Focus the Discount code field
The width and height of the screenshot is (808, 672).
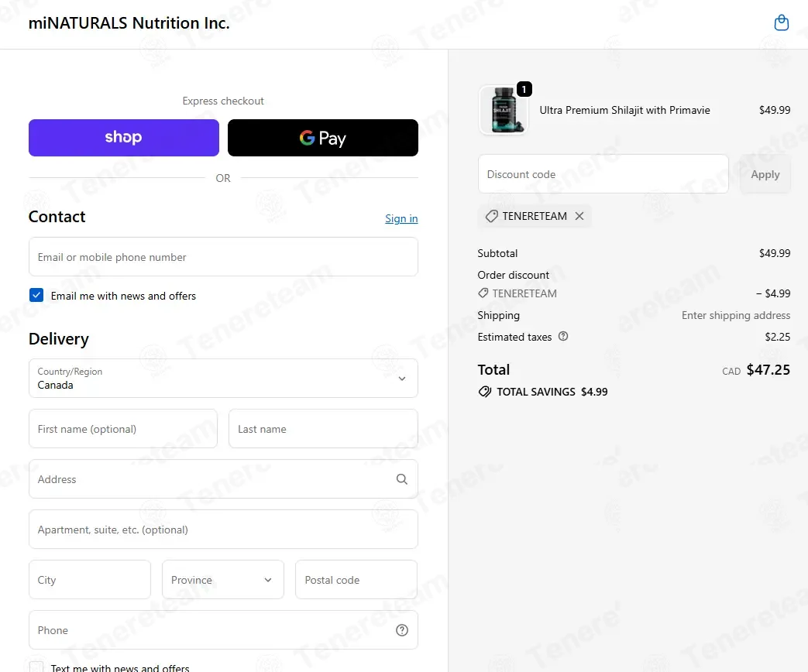point(603,174)
